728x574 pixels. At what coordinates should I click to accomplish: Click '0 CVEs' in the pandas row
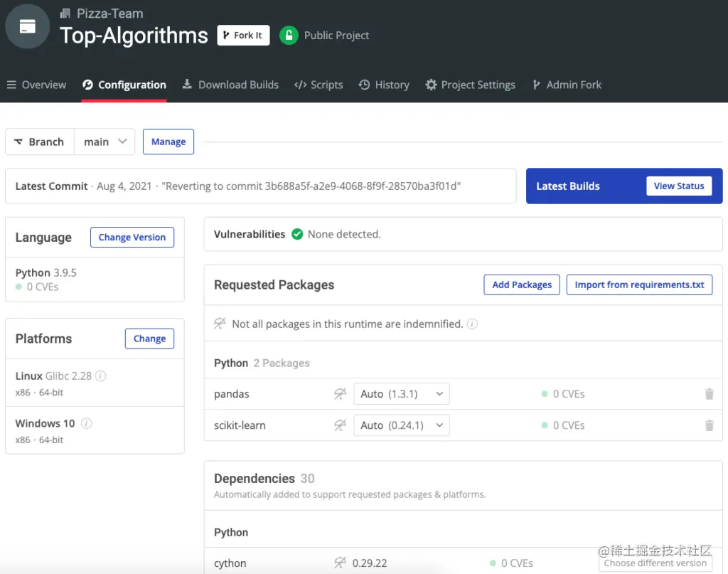569,394
